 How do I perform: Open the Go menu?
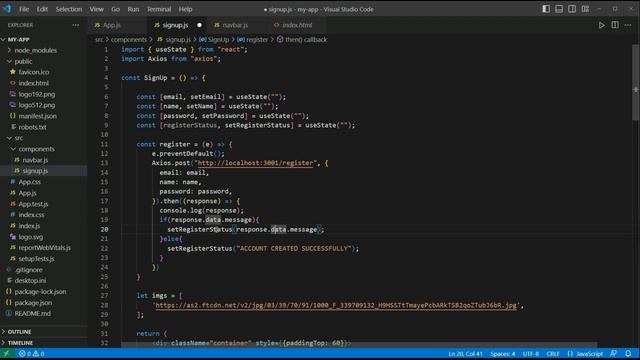pyautogui.click(x=116, y=9)
